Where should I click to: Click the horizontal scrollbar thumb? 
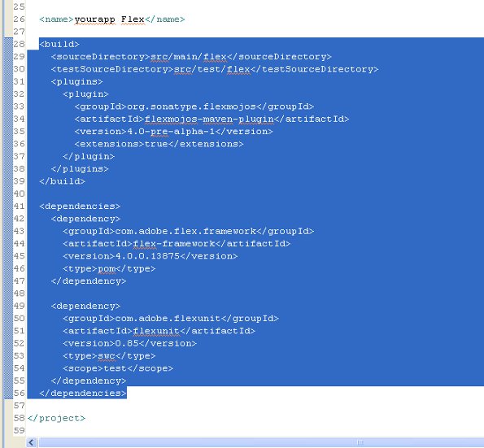click(x=261, y=442)
